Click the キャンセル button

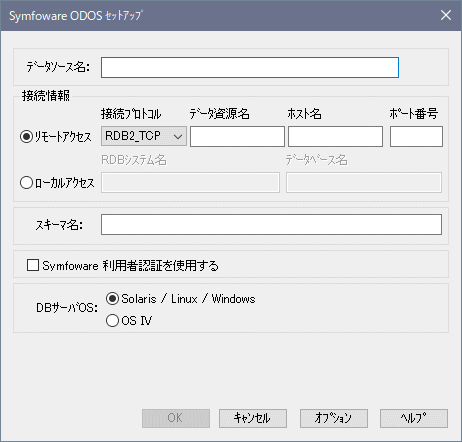point(253,418)
